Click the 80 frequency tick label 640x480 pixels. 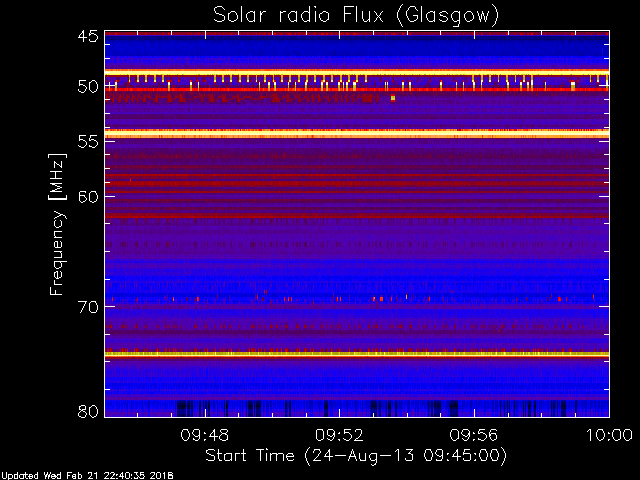coord(88,411)
